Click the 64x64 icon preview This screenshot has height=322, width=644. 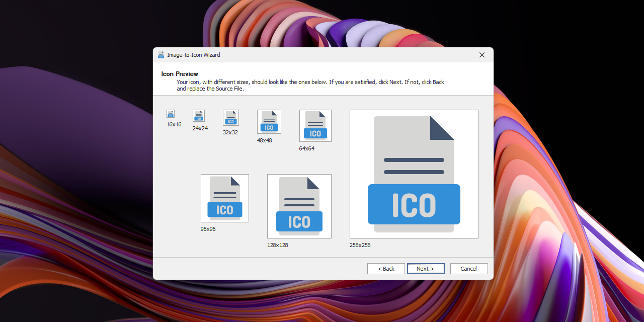(315, 126)
